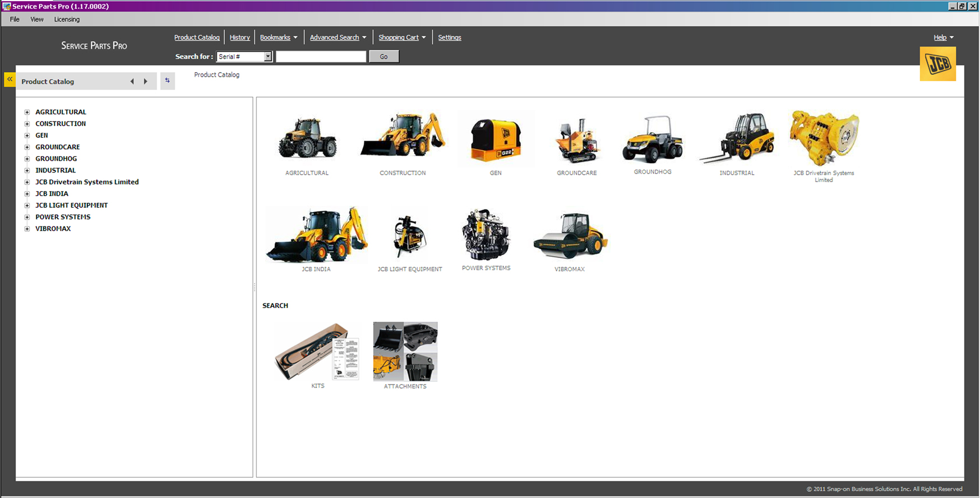
Task: Expand the AGRICULTURAL tree node
Action: coord(27,112)
